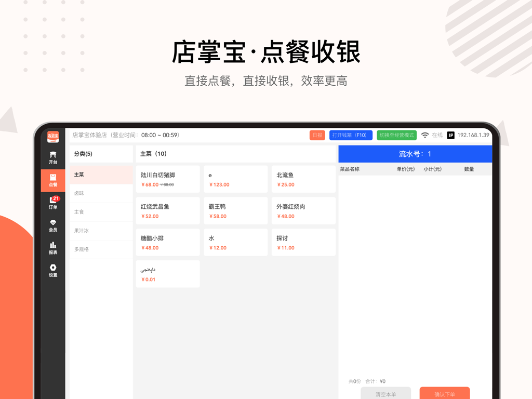Open the 报表 reports icon
This screenshot has height=399, width=532.
pos(52,248)
